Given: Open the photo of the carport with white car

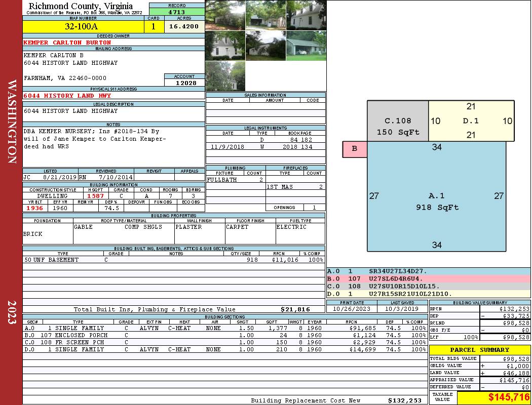Looking at the screenshot, I should coord(306,46).
